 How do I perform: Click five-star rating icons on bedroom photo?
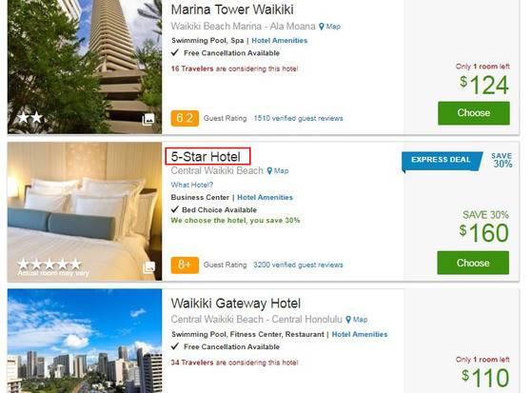point(49,264)
